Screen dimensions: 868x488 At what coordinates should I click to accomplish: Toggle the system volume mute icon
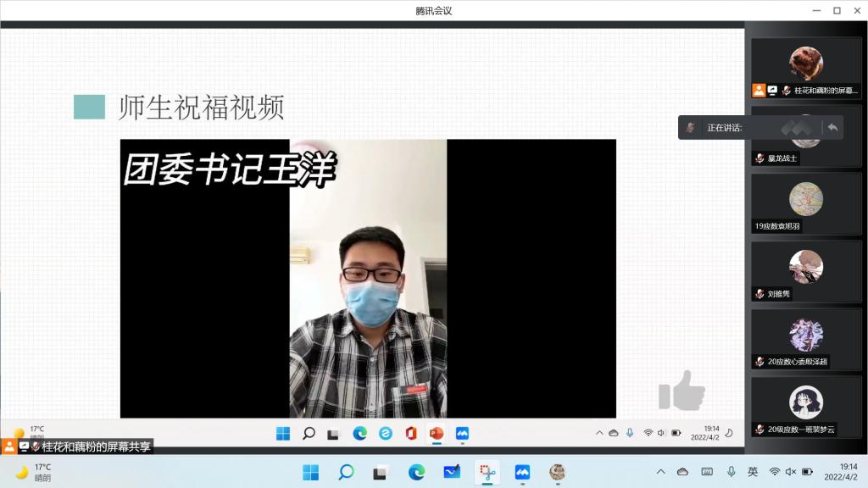(x=790, y=472)
